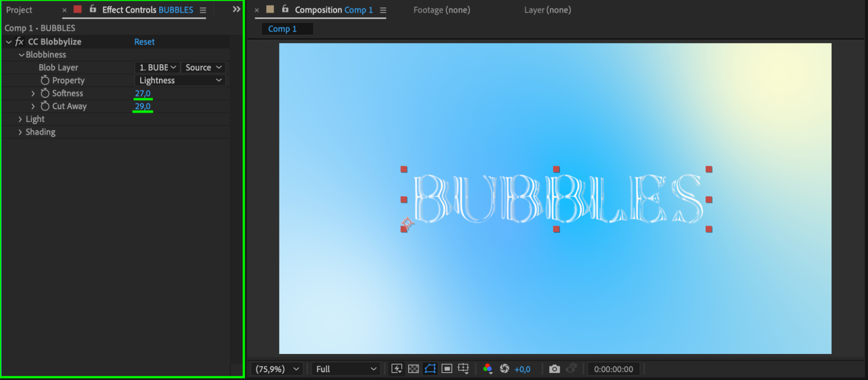
Task: Switch to the Layer (none) tab
Action: pos(548,10)
